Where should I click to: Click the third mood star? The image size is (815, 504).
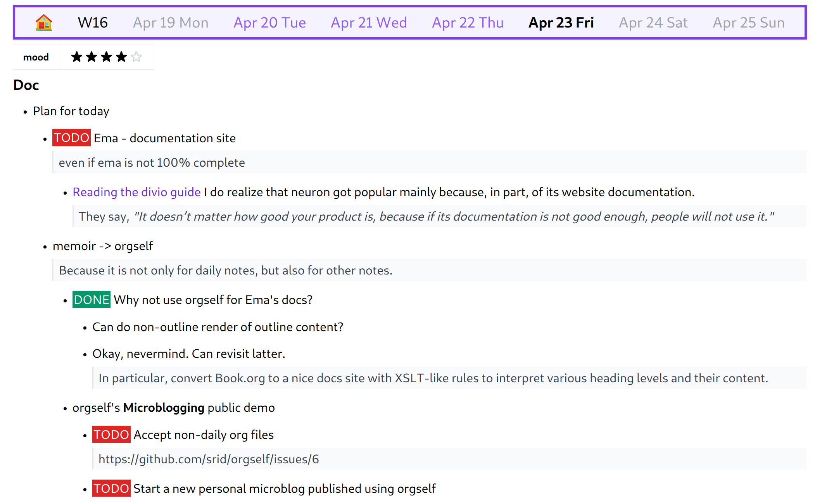click(106, 57)
